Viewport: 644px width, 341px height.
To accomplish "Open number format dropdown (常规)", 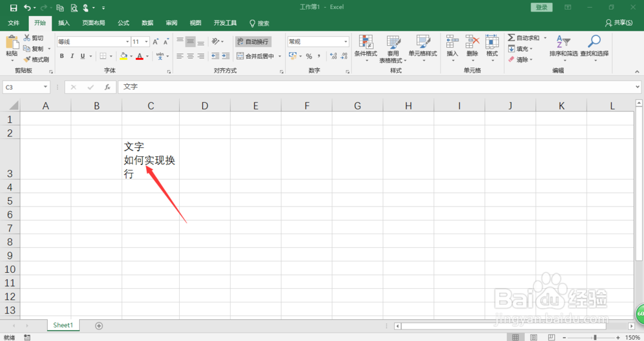I will click(x=345, y=41).
